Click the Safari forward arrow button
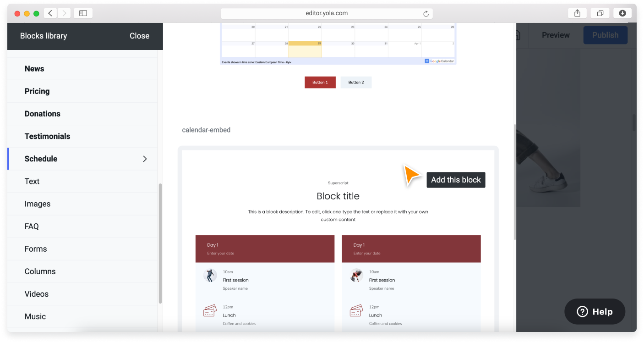Screen dimensions: 644x343 click(64, 13)
